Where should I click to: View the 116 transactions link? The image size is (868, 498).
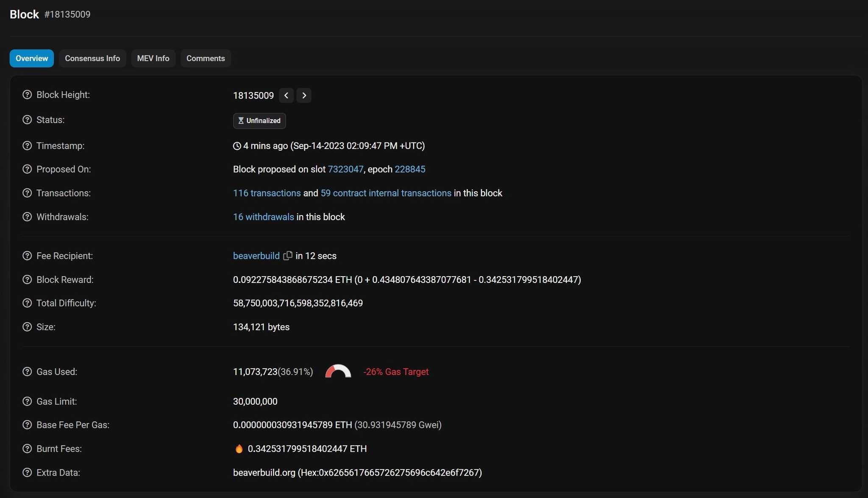click(x=267, y=193)
